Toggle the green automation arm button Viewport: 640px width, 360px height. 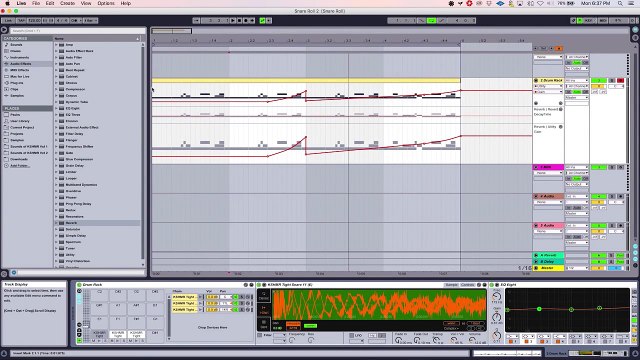pyautogui.click(x=262, y=20)
